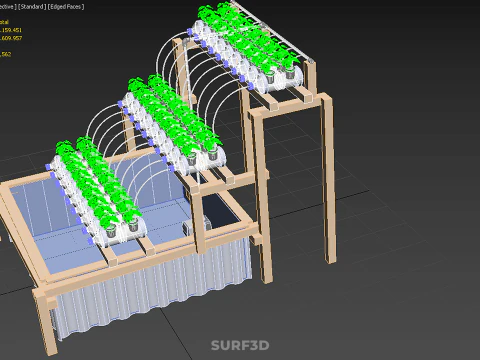The width and height of the screenshot is (480, 360).
Task: Click the 609.957 statistics value
Action: pos(12,38)
